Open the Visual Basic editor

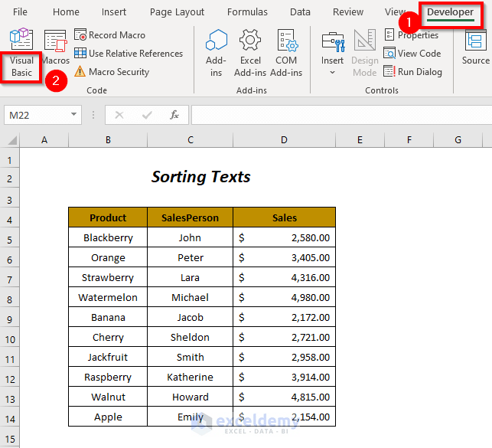(21, 54)
